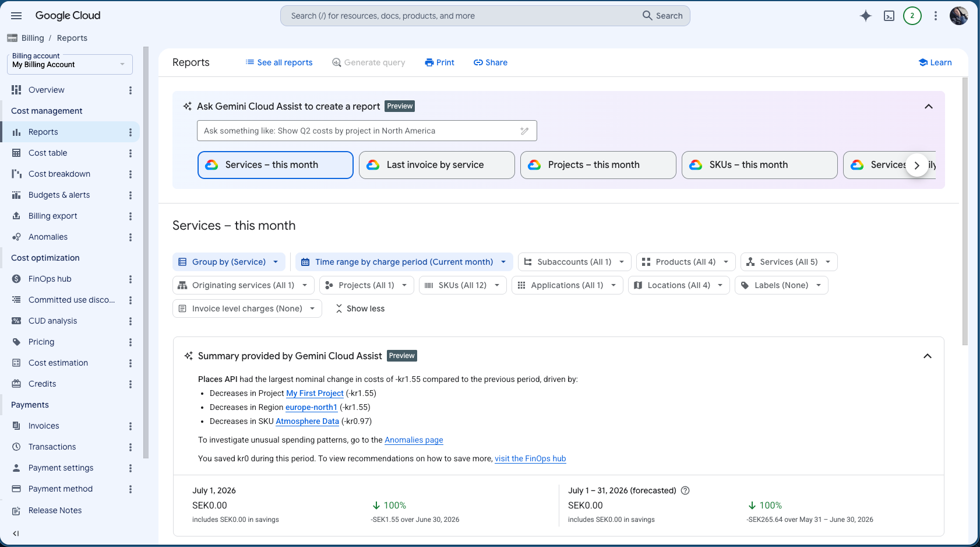
Task: Open more options for Pricing
Action: click(x=131, y=342)
